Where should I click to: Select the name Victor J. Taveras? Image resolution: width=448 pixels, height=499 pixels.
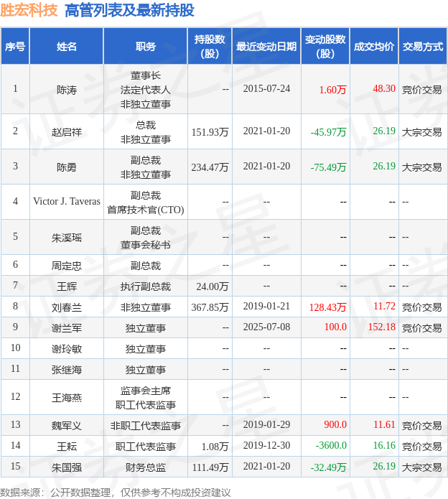(67, 202)
